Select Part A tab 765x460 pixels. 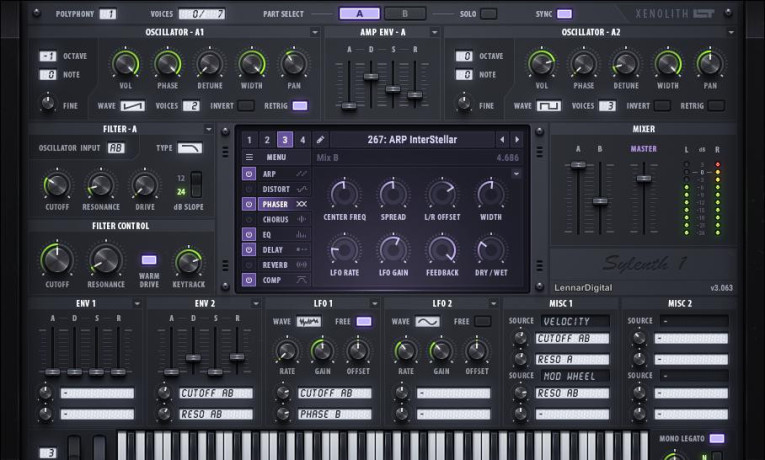click(360, 14)
